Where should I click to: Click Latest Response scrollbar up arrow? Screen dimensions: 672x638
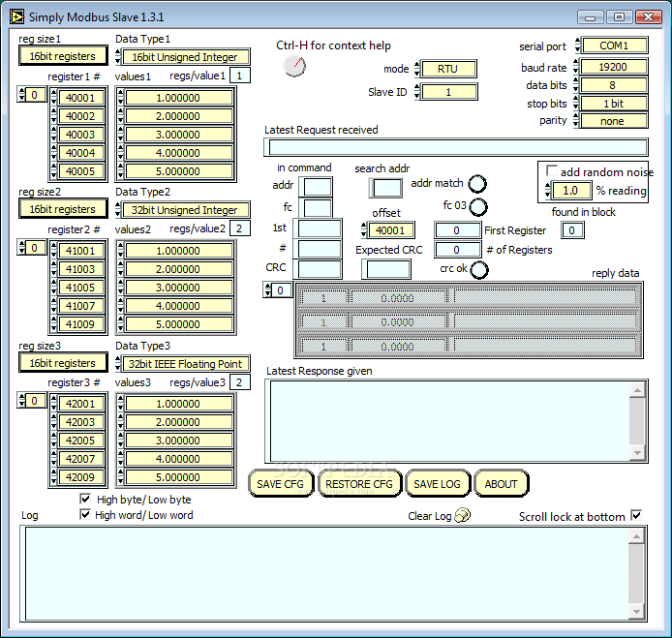[637, 390]
